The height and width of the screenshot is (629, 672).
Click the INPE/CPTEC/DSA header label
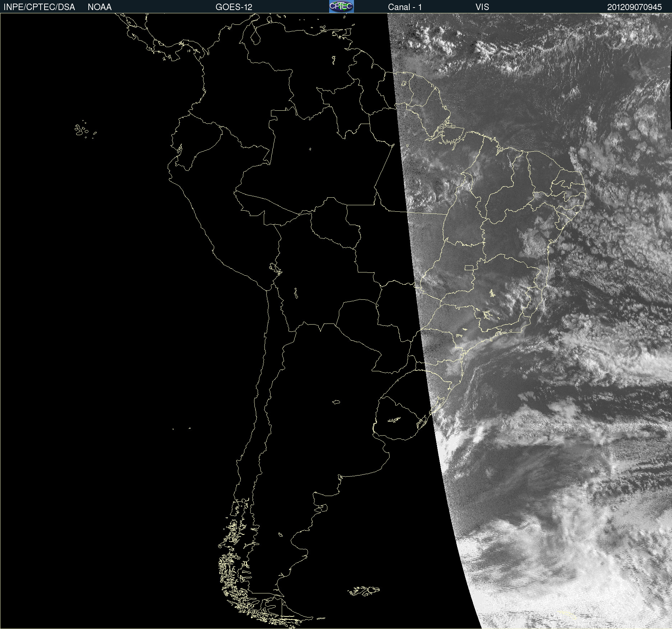click(39, 7)
